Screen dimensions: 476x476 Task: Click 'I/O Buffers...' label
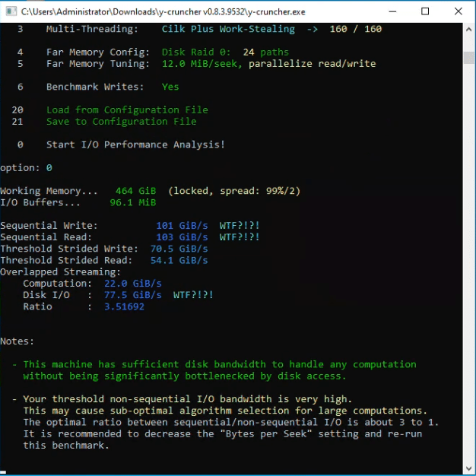coord(40,202)
